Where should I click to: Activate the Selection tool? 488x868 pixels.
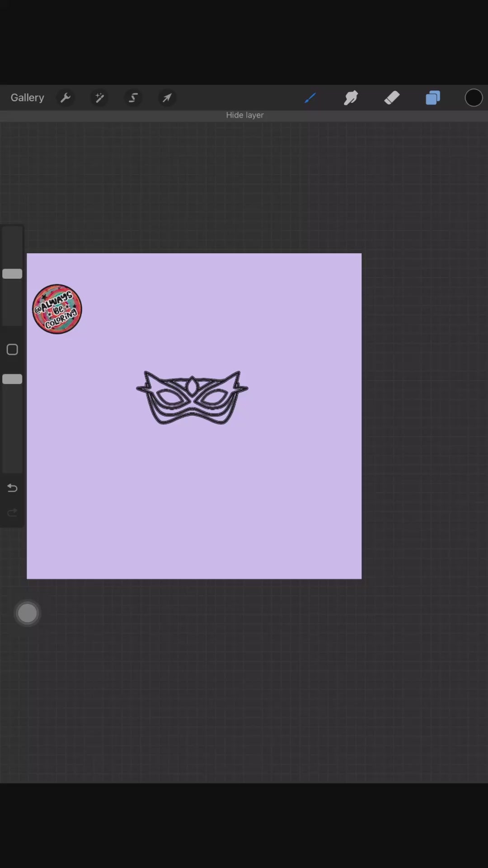tap(133, 98)
